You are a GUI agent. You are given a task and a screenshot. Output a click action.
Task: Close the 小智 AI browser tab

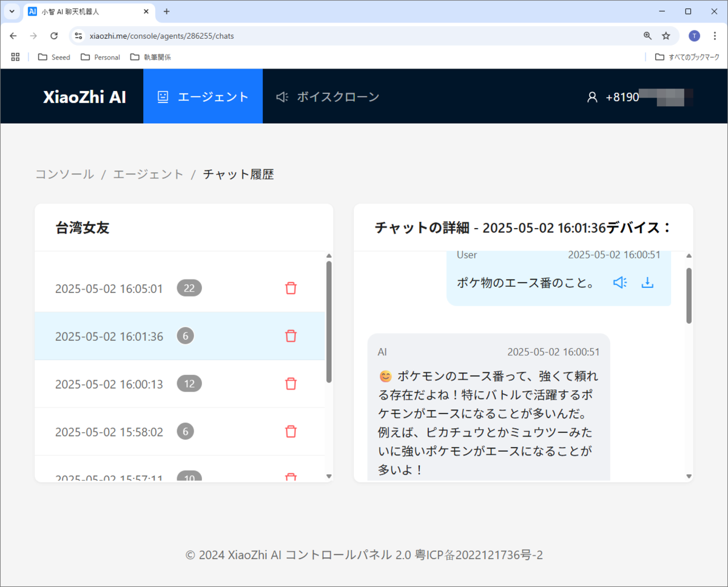[x=146, y=12]
